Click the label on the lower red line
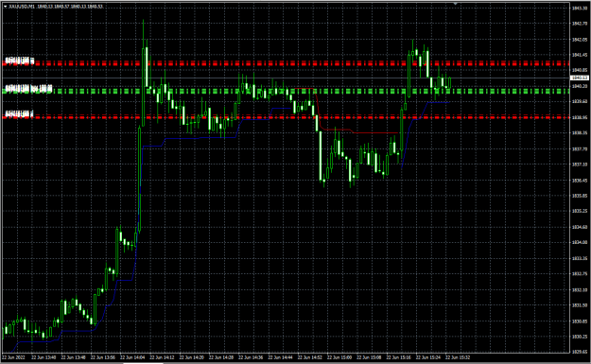Image resolution: width=591 pixels, height=364 pixels. 19,113
